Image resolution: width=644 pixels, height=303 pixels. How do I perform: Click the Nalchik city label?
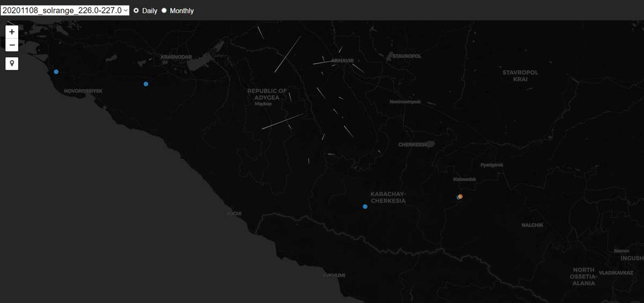click(532, 225)
